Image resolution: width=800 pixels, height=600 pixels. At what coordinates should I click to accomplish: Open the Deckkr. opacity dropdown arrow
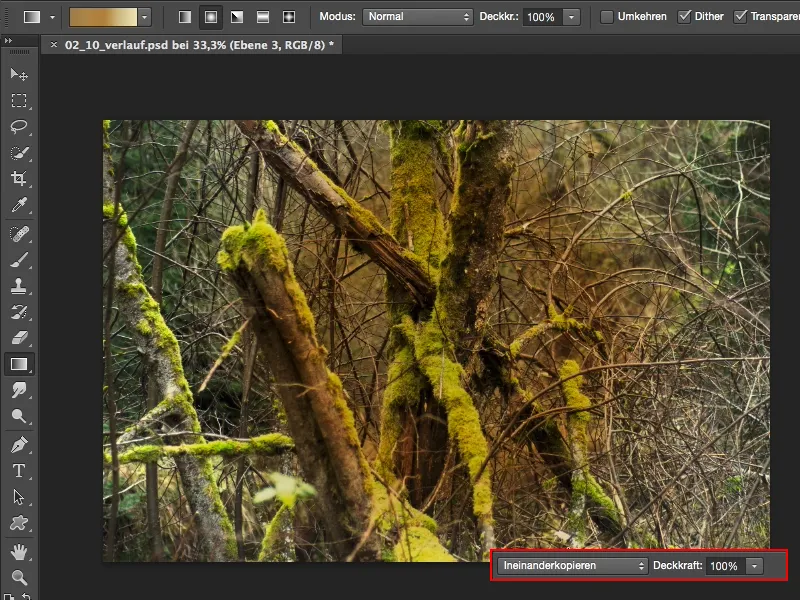pyautogui.click(x=571, y=16)
